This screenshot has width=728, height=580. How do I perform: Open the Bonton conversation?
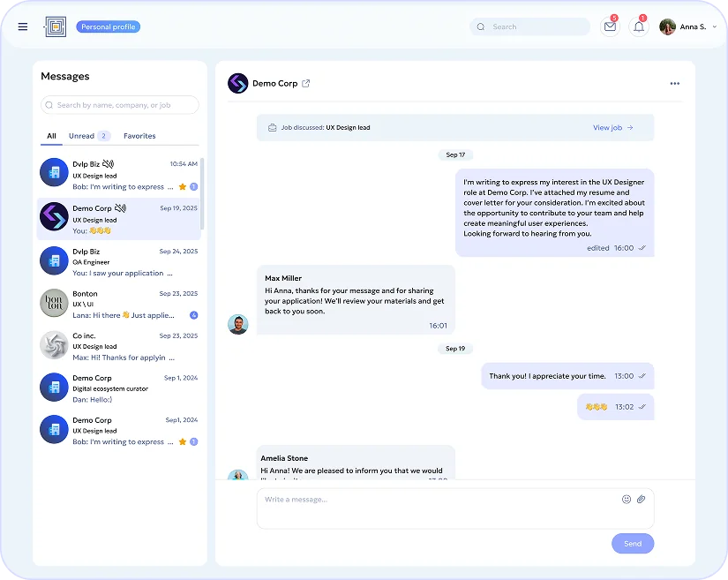pyautogui.click(x=119, y=305)
